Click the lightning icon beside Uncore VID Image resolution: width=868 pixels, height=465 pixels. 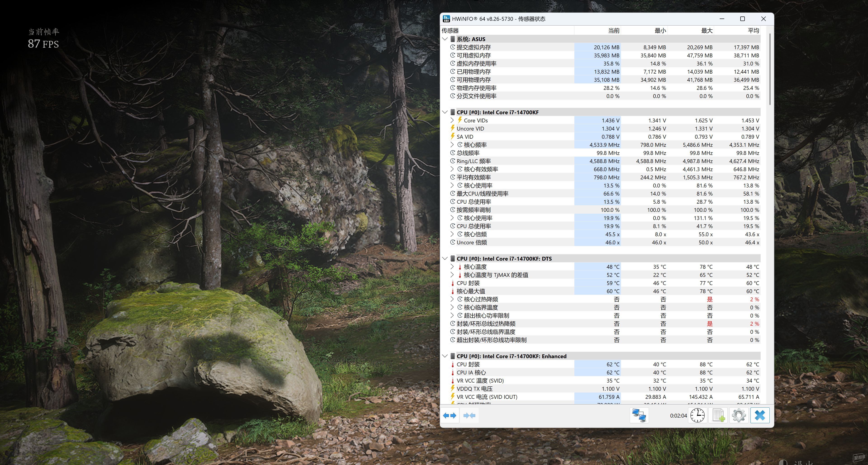(453, 128)
